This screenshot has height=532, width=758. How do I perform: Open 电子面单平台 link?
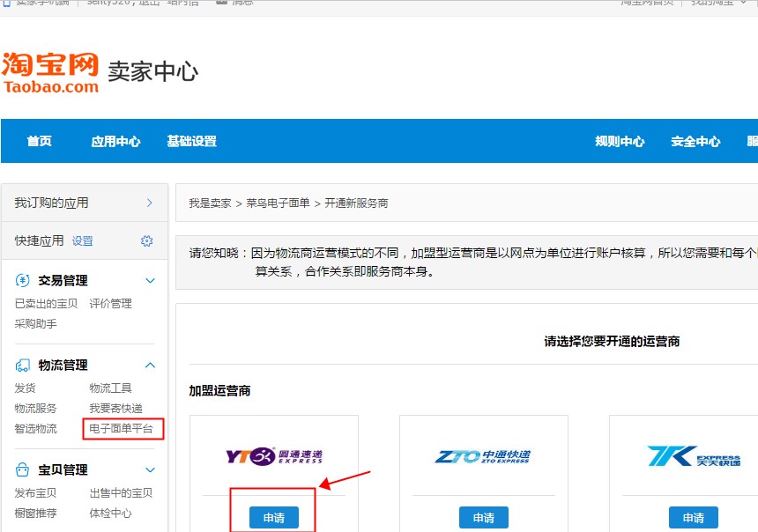(122, 429)
